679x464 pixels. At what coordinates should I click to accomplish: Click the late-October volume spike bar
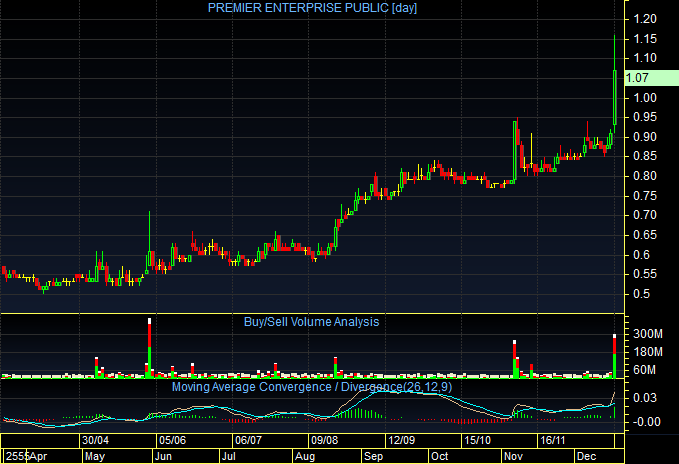(x=514, y=359)
